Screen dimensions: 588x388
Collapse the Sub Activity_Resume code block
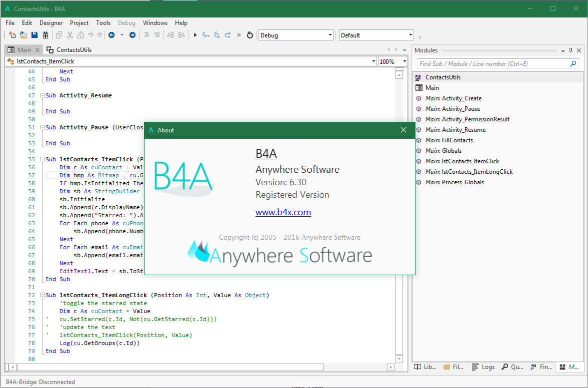(x=42, y=95)
